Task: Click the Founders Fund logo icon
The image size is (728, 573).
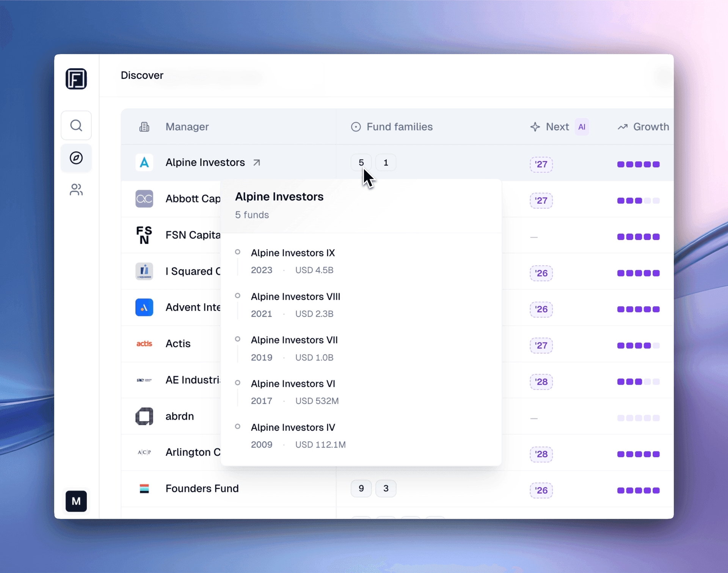Action: tap(144, 488)
